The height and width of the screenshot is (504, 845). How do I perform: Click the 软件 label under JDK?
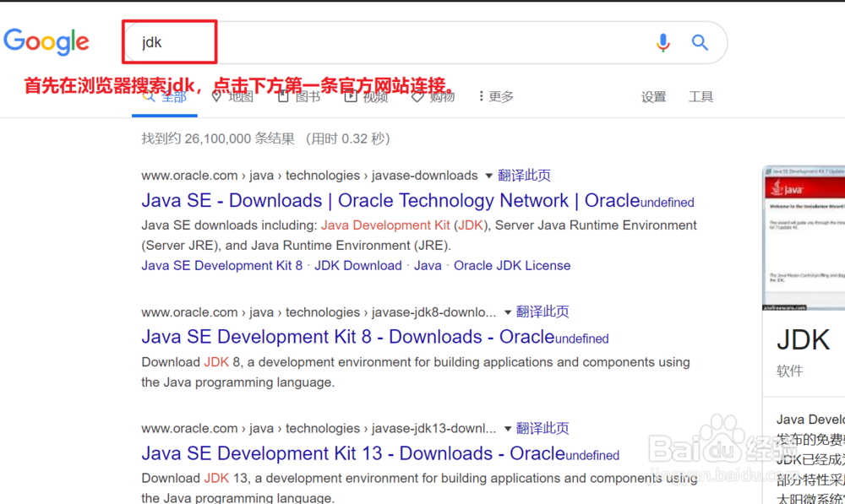pos(789,371)
